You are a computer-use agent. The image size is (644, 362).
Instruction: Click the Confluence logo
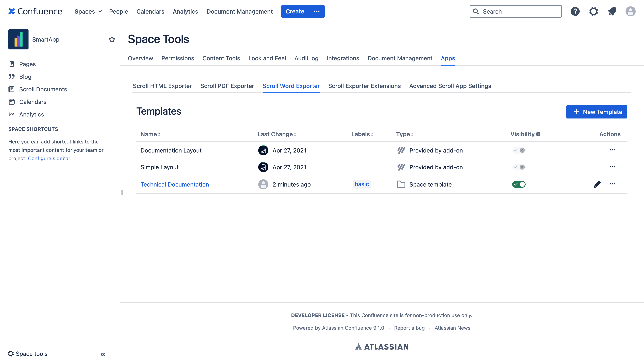[x=35, y=12]
